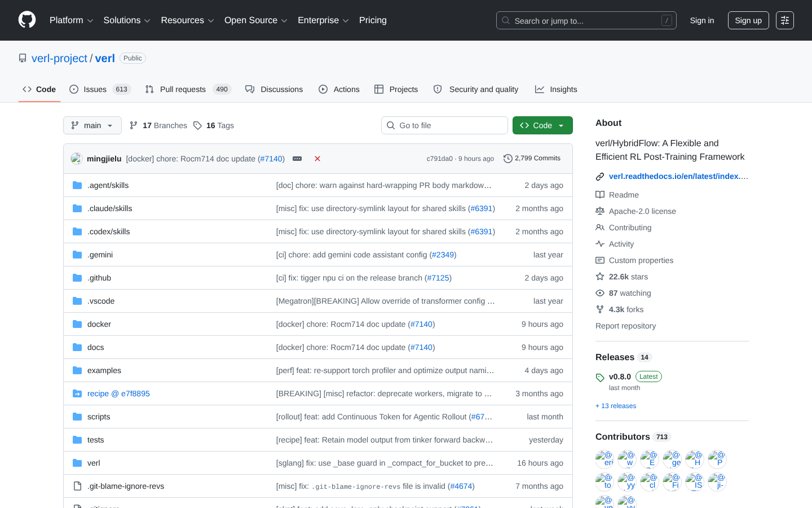Open the 17 Branches link

158,125
